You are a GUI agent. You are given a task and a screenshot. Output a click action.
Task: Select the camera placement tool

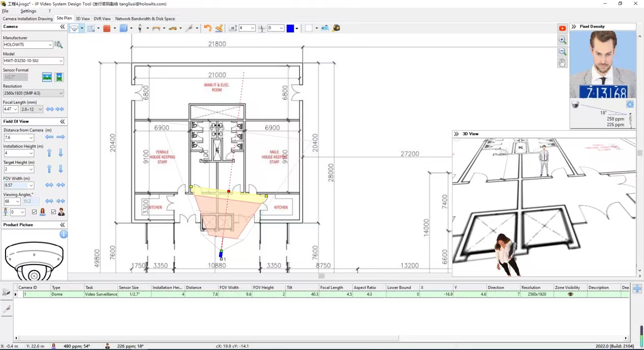(75, 28)
